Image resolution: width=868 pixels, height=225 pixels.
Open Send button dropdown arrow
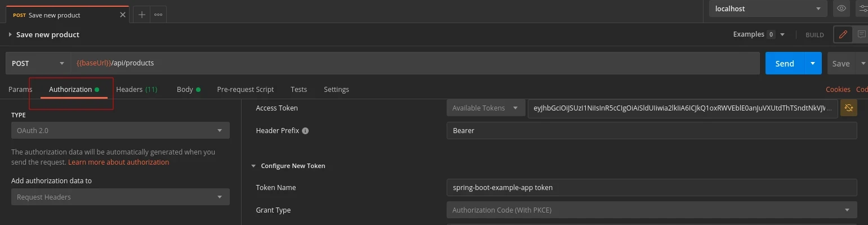[x=813, y=63]
